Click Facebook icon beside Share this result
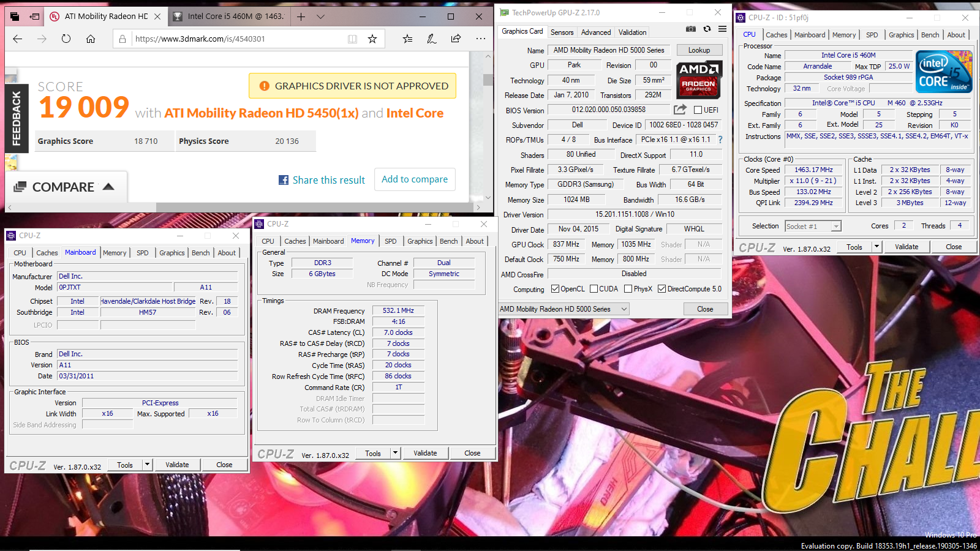 (x=284, y=180)
